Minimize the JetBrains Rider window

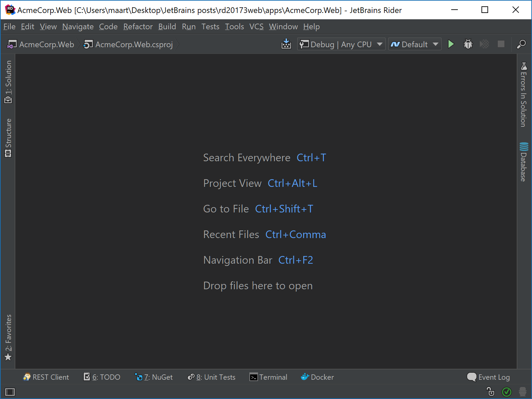(x=455, y=10)
